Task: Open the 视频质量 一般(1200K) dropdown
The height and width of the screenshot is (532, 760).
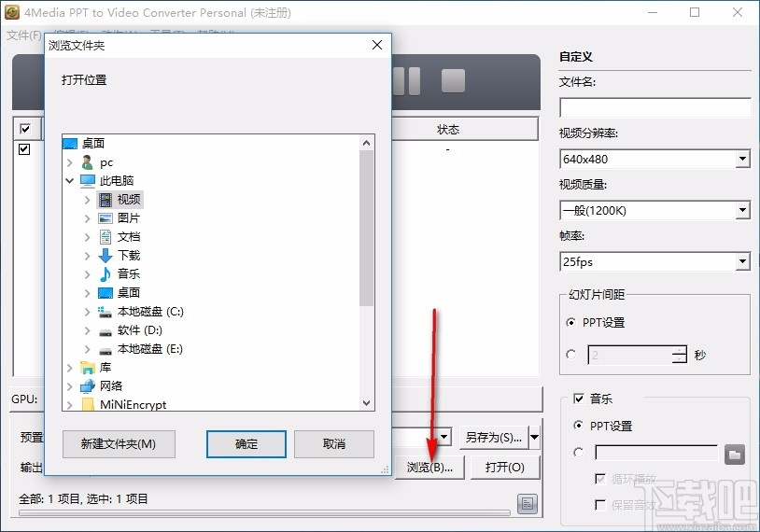Action: pos(742,210)
